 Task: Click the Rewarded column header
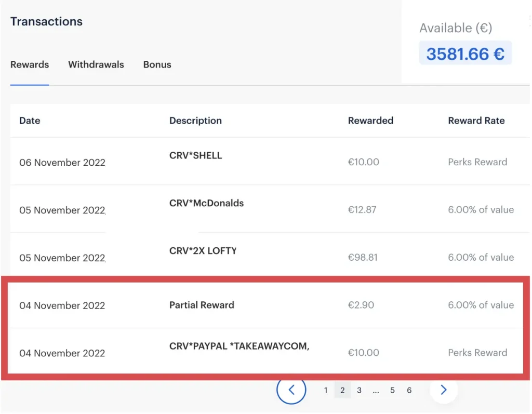click(x=370, y=121)
